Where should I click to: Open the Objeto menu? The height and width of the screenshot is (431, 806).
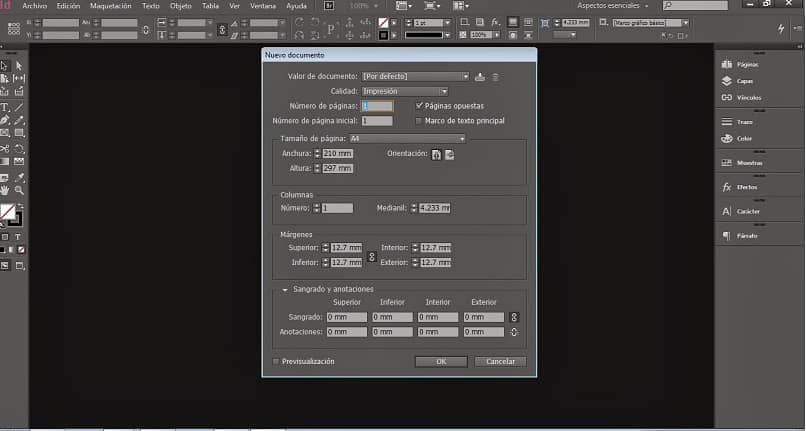click(180, 6)
